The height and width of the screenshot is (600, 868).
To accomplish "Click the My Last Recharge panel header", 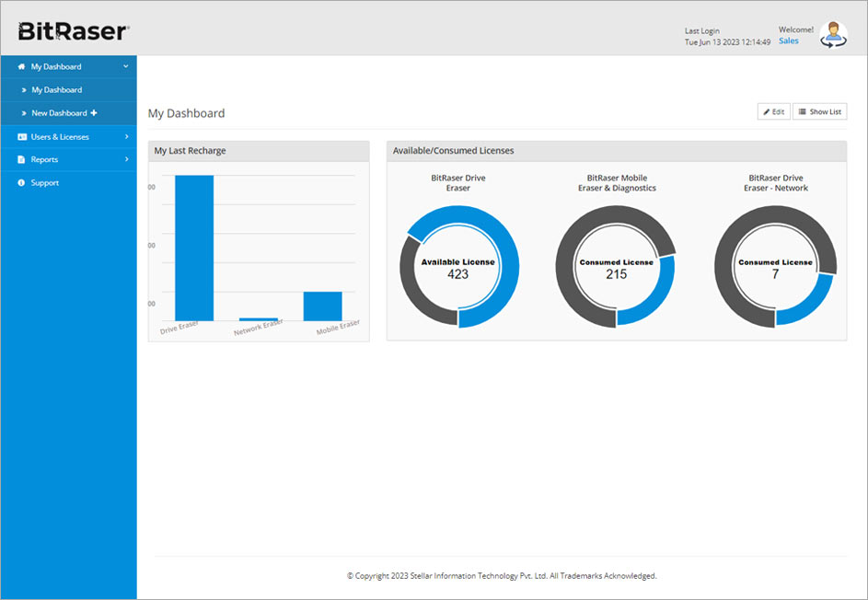I will click(x=259, y=151).
